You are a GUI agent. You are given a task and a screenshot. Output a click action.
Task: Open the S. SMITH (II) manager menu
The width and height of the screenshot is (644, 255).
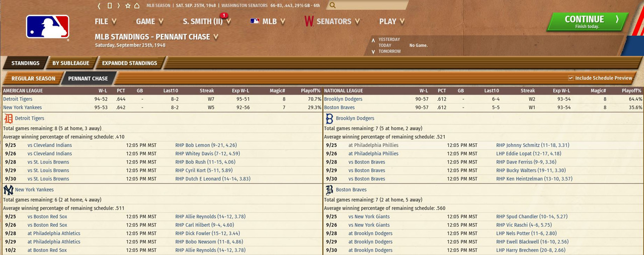207,21
